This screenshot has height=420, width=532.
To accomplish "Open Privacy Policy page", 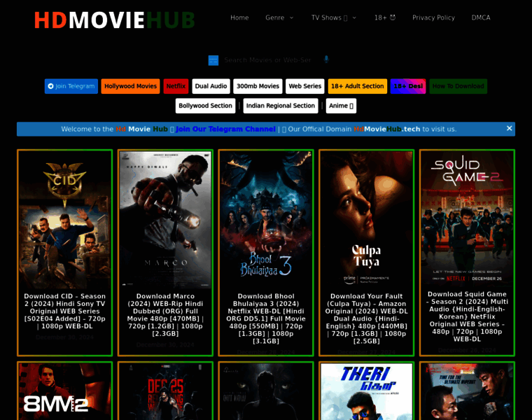I will coord(433,17).
